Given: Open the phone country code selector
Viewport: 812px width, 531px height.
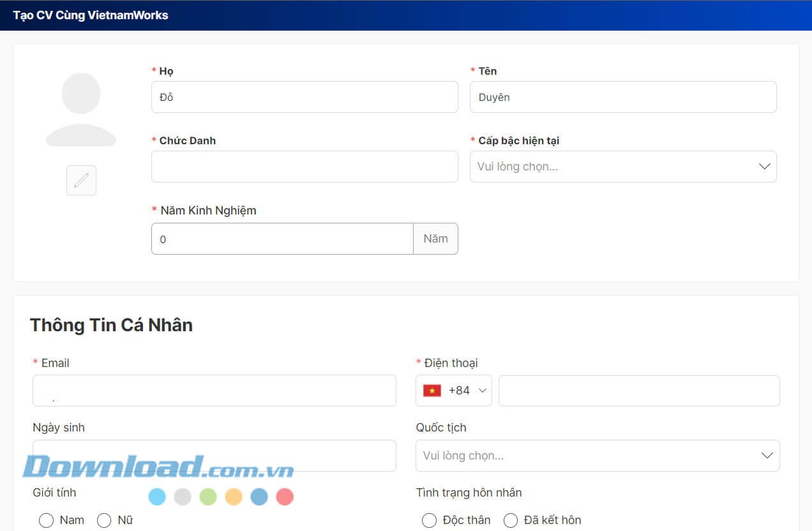Looking at the screenshot, I should coord(454,390).
